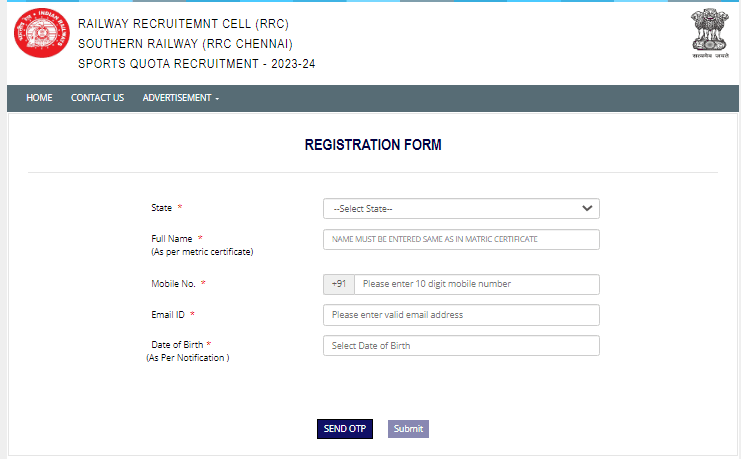Viewport: 741px width, 459px height.
Task: Click the Date of Birth label
Action: (177, 345)
